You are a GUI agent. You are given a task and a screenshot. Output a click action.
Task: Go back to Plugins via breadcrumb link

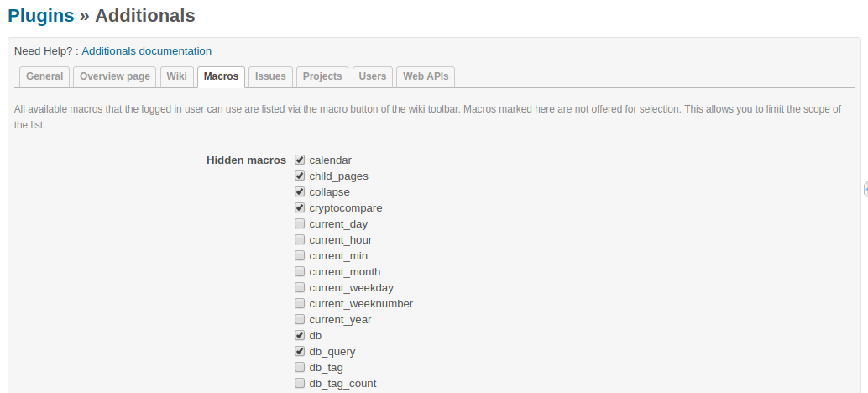coord(41,15)
